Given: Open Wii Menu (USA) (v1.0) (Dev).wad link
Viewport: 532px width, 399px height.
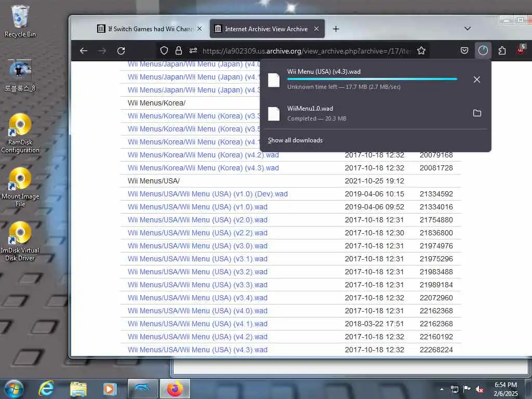Looking at the screenshot, I should tap(208, 194).
